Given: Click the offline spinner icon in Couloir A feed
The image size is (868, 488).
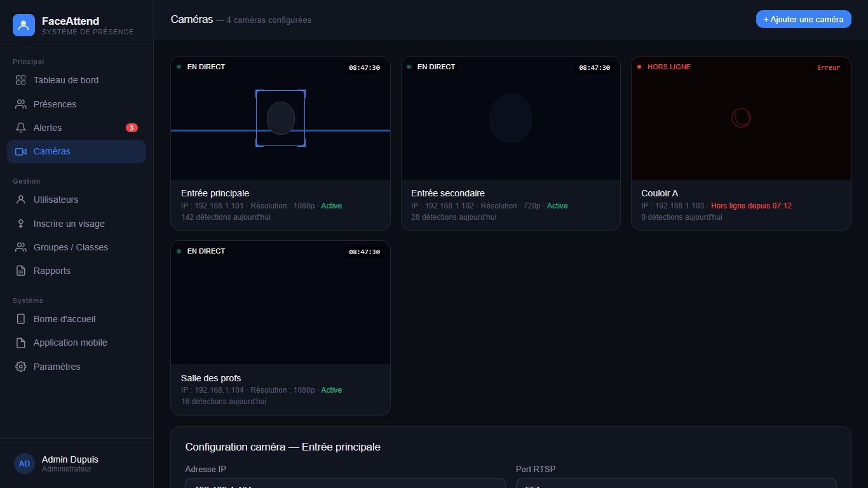Looking at the screenshot, I should point(741,118).
